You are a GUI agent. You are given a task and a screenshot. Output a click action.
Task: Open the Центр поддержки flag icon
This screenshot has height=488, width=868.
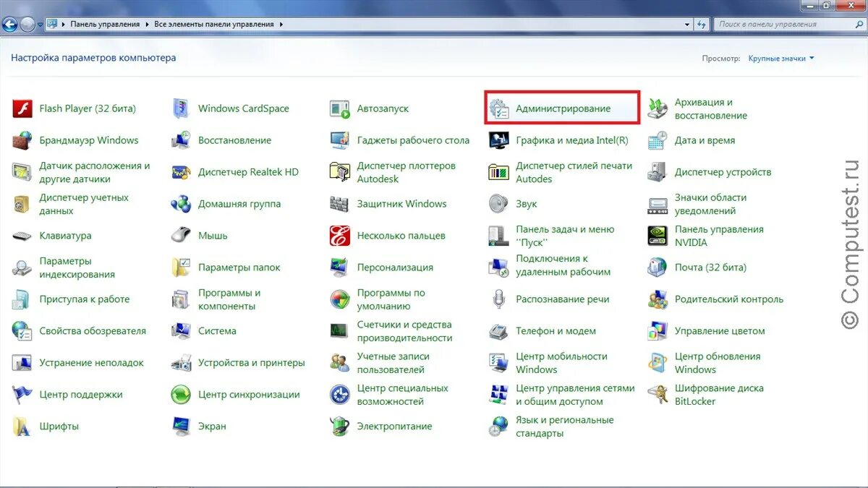[22, 395]
